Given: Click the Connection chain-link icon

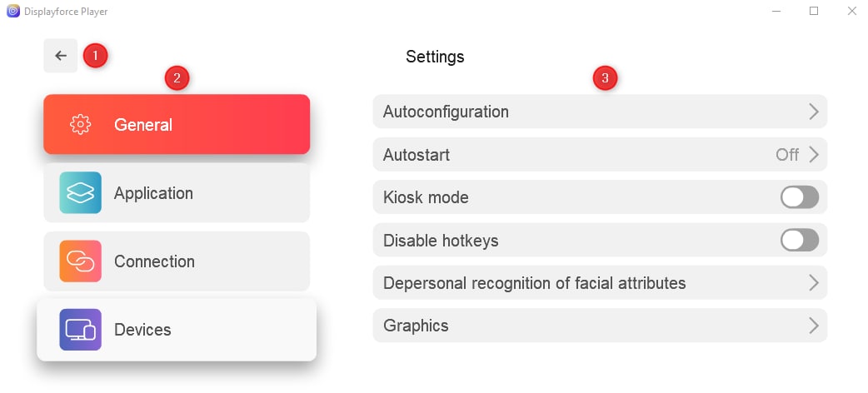Looking at the screenshot, I should [x=80, y=261].
